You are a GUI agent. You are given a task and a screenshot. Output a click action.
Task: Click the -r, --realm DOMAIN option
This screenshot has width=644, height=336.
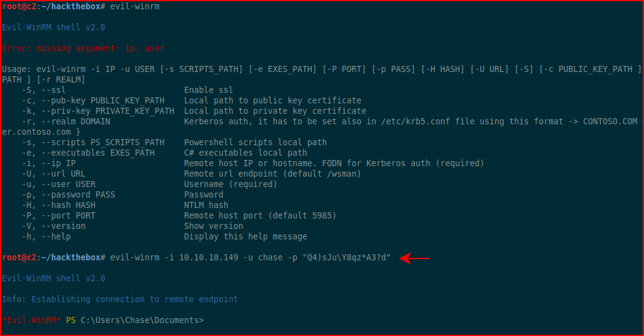(x=66, y=122)
